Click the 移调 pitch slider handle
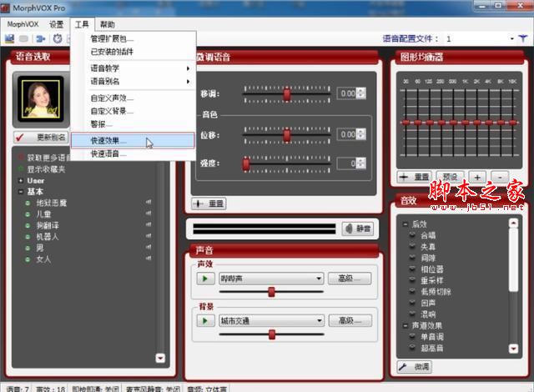 point(287,94)
